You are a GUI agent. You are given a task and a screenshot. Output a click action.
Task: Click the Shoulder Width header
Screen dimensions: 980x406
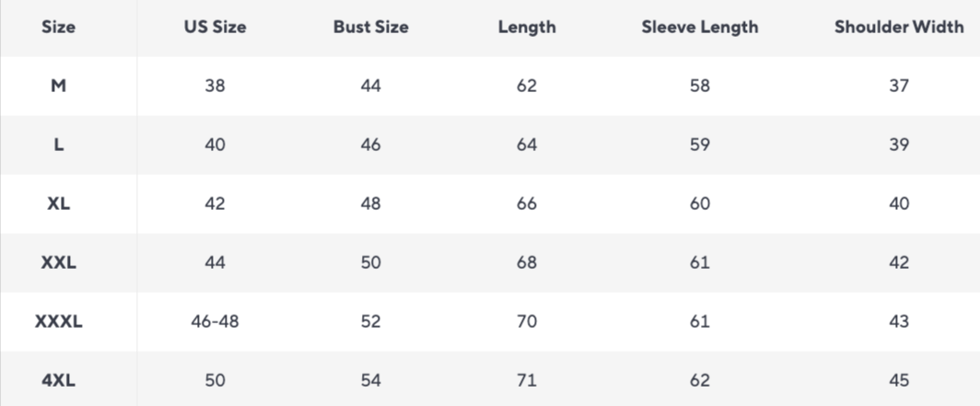(x=899, y=28)
